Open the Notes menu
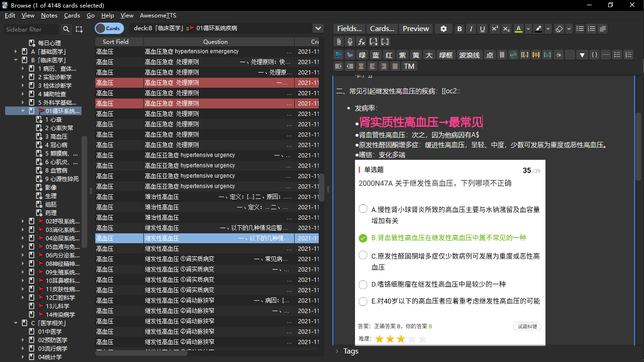The width and height of the screenshot is (644, 362). (x=49, y=16)
